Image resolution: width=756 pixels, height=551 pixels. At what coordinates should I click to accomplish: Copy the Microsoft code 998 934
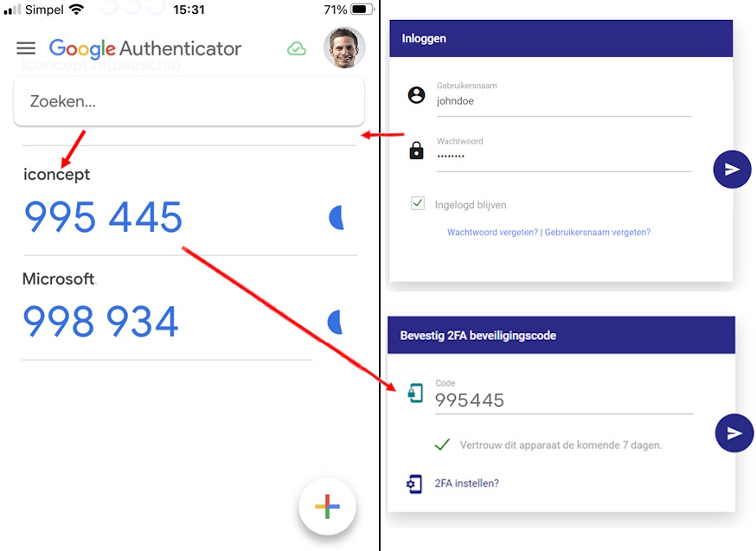click(x=101, y=321)
